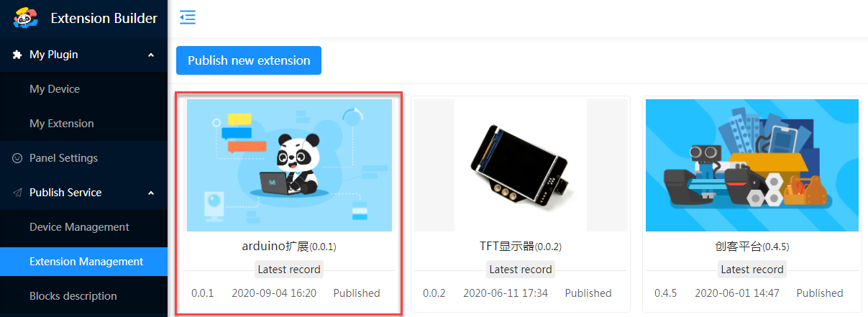Open the arduino扩展 panda thumbnail
Screen dimensions: 868x317
click(x=289, y=165)
